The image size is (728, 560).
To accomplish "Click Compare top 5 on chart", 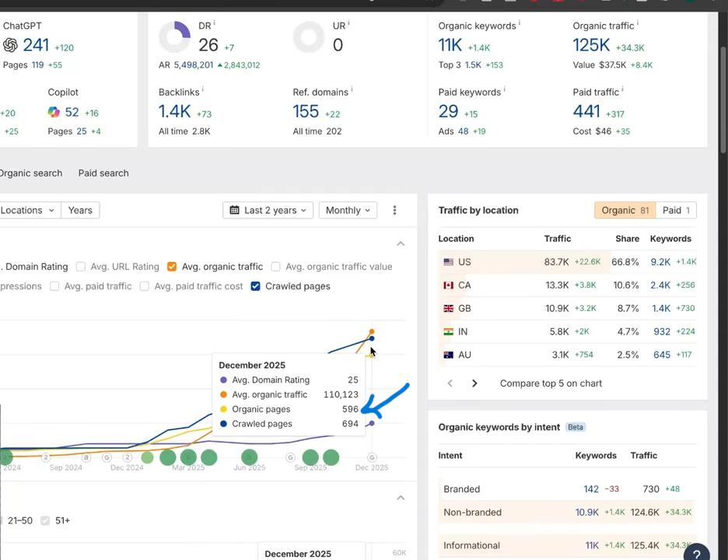I will coord(551,383).
